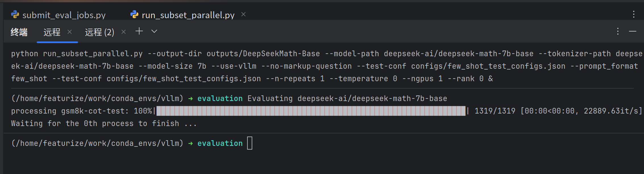Expand the new-terminal chevron dropdown

pos(154,31)
